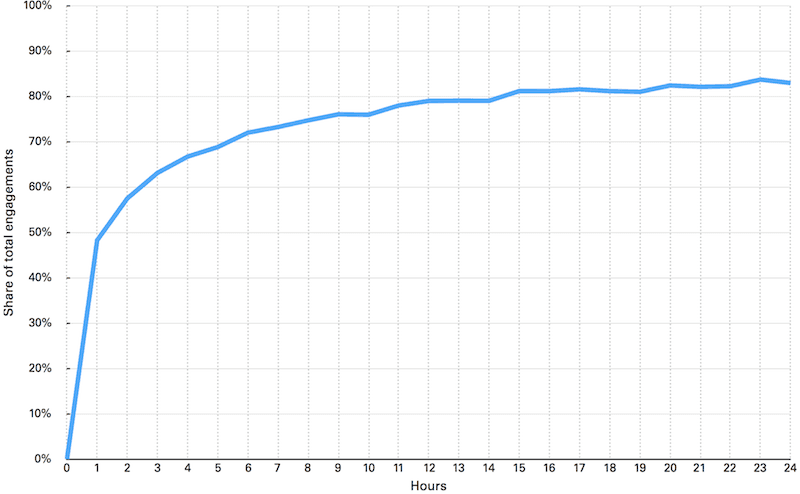Click the line's end point at hour 24
The height and width of the screenshot is (494, 800).
791,83
